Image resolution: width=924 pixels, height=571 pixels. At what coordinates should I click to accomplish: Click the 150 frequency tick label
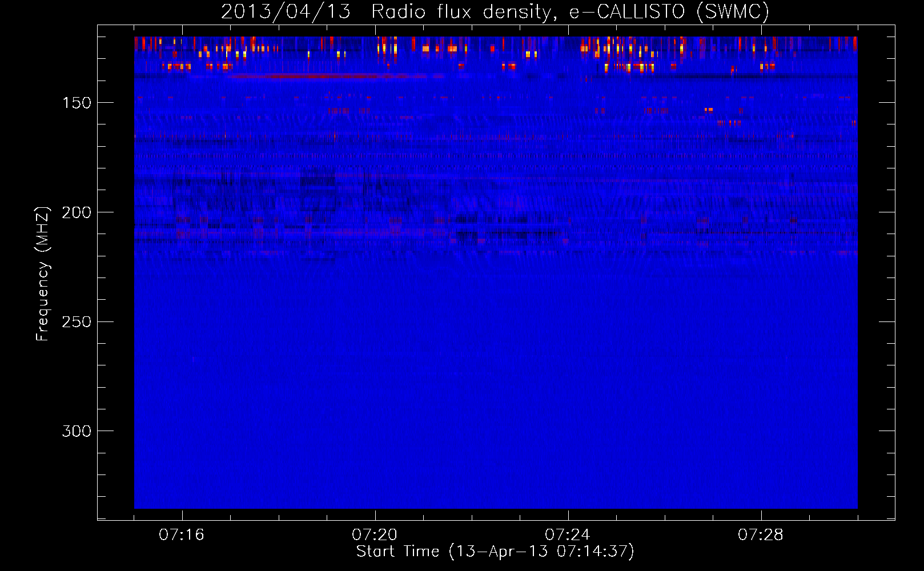pyautogui.click(x=77, y=103)
